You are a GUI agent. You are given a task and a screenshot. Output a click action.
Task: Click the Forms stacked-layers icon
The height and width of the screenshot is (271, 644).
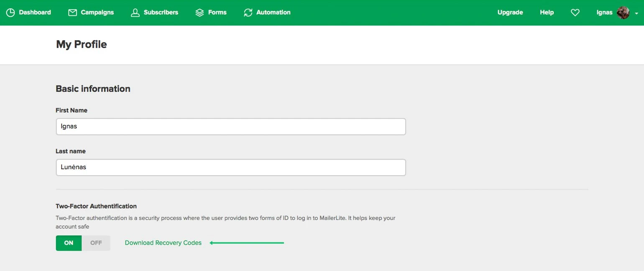click(x=199, y=13)
